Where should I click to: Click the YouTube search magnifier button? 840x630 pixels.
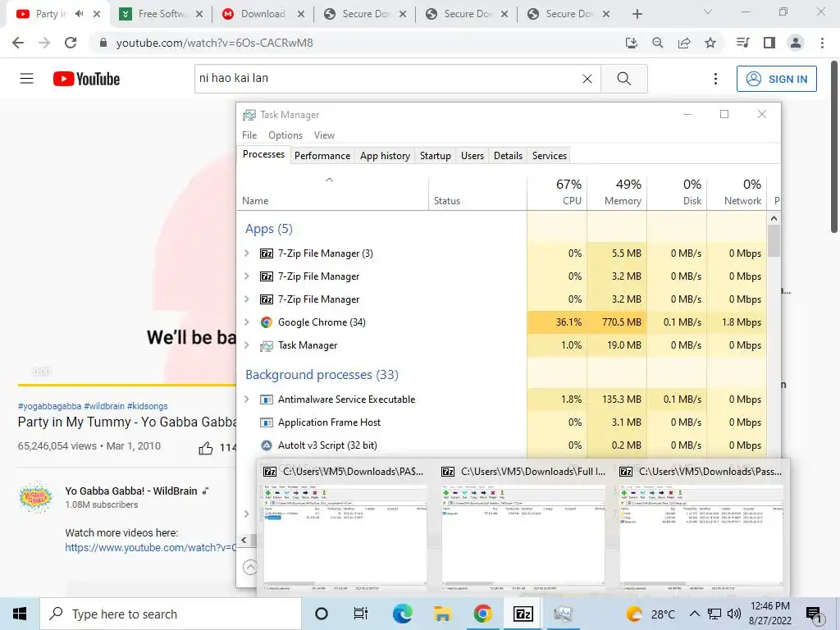point(624,79)
